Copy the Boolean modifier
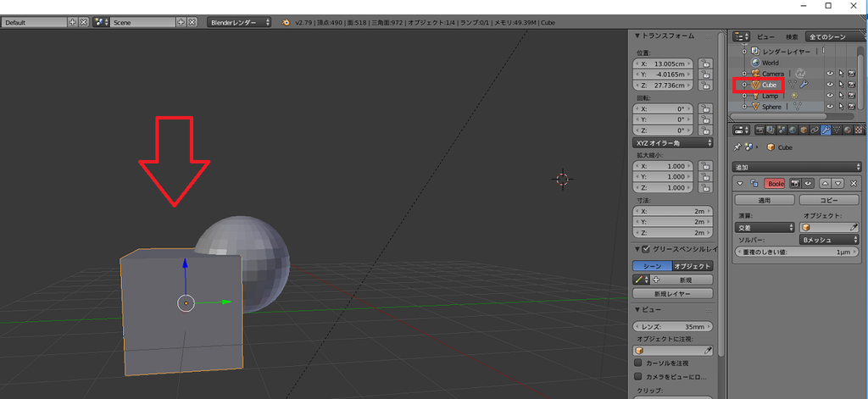 click(x=829, y=200)
